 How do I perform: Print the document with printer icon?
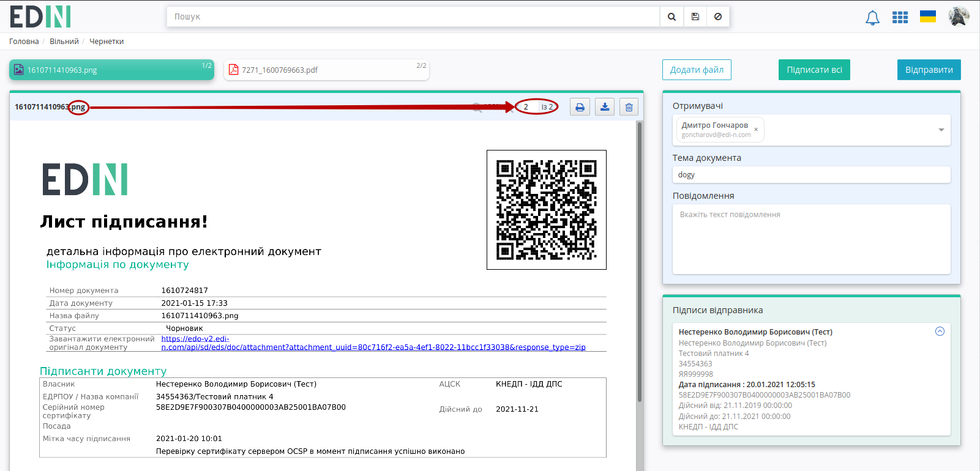580,107
